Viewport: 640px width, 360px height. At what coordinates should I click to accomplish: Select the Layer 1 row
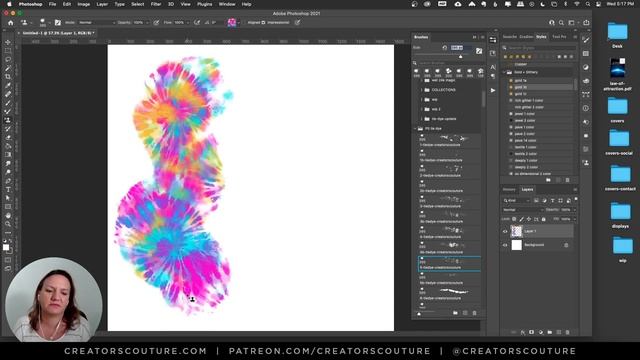click(x=537, y=231)
